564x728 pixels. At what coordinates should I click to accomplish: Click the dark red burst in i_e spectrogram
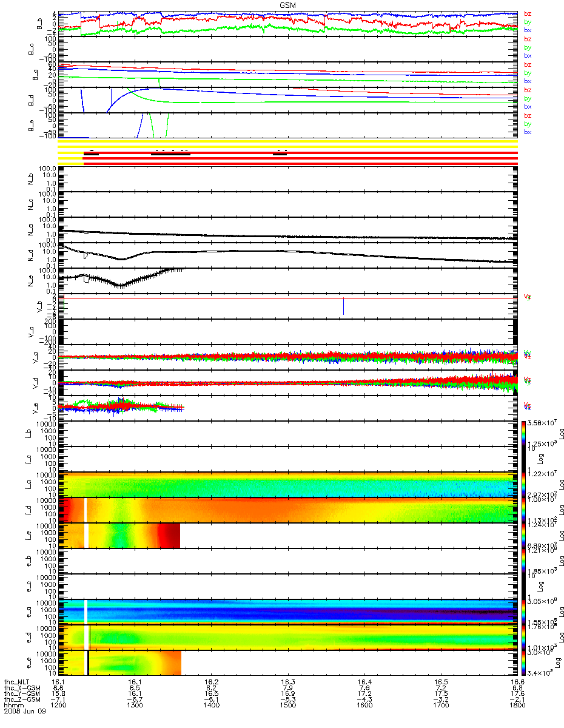coord(169,536)
